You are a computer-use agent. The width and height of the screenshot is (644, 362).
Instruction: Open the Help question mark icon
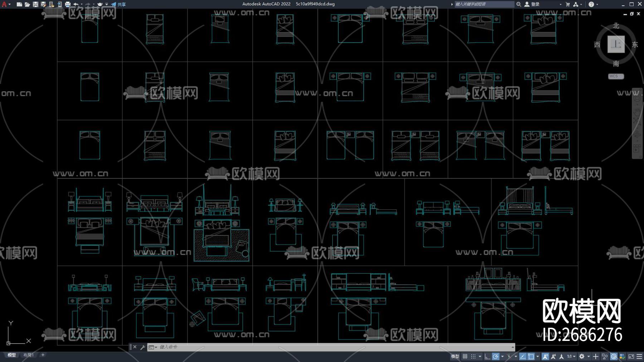(x=591, y=4)
